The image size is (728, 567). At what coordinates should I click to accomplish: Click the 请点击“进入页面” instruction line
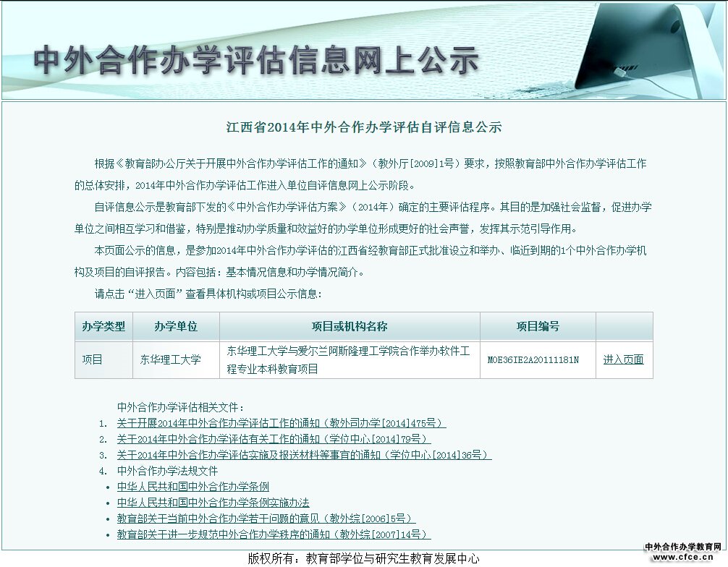pyautogui.click(x=208, y=294)
